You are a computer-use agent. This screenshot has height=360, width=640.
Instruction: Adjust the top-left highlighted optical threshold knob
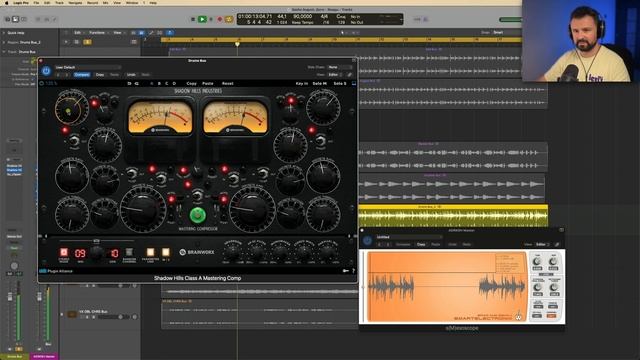(x=71, y=108)
